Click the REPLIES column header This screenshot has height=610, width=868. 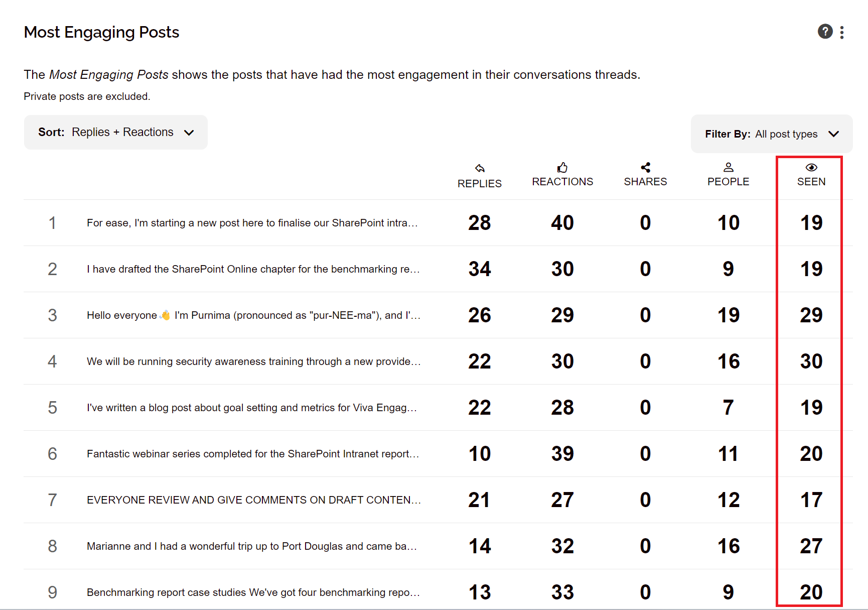point(480,184)
